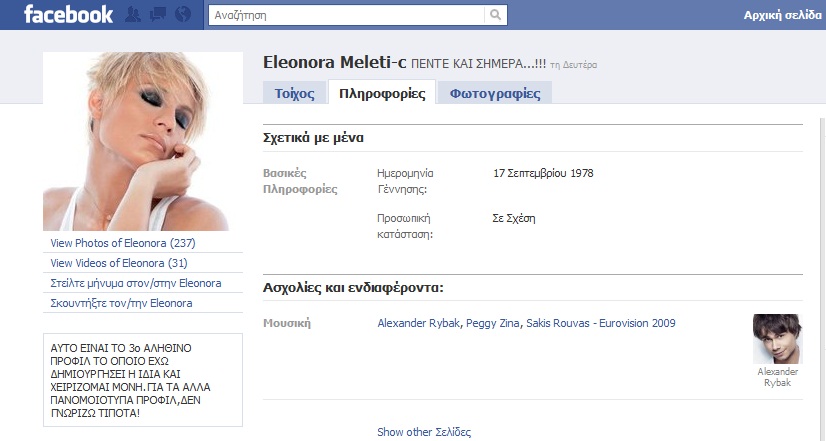Click the ΑΥΤΟ ΕΙΝΑΙ ΤΟ 3ο ΑΛΗΘΙΝΟ note box
826x441 pixels.
[x=143, y=380]
